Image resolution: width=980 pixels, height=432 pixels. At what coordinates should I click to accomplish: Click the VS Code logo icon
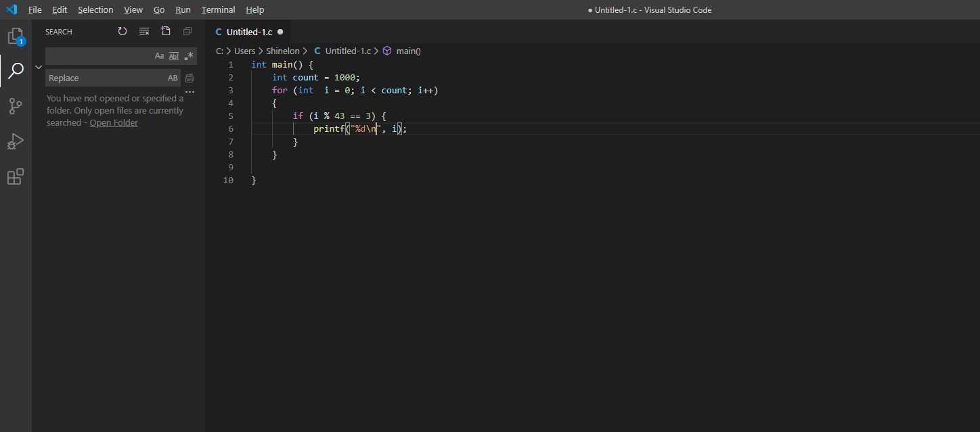12,9
